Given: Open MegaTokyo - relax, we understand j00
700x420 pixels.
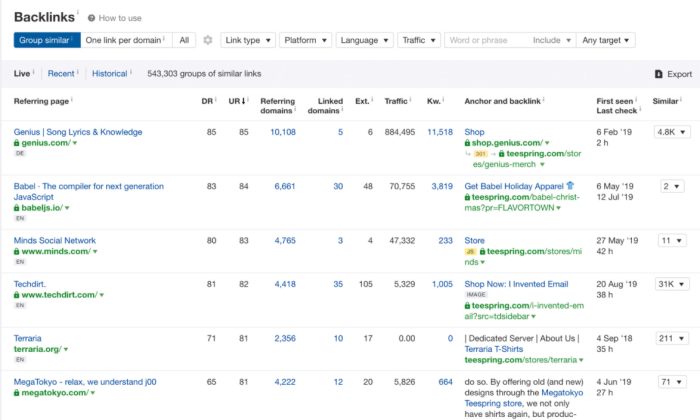Looking at the screenshot, I should 85,382.
